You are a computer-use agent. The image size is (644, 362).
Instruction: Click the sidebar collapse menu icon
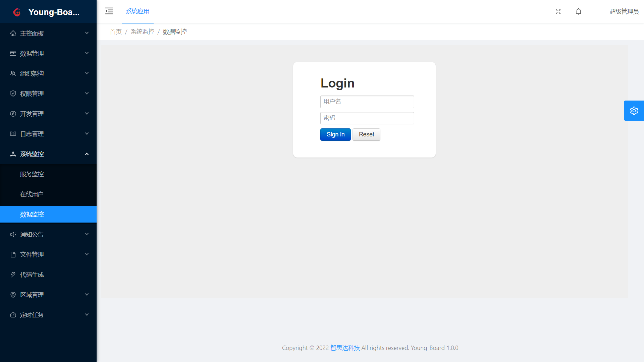tap(109, 11)
